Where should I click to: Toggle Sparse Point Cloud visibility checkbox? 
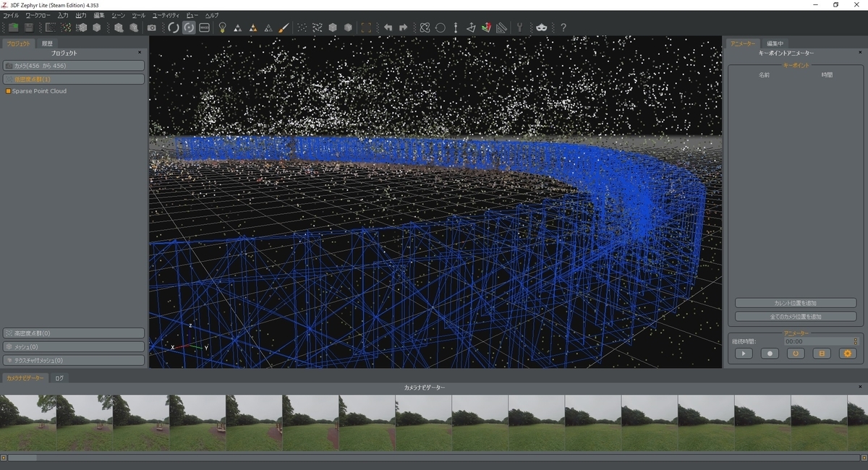8,91
